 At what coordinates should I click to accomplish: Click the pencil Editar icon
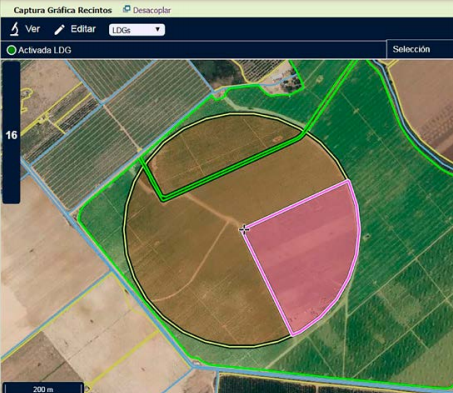(59, 30)
